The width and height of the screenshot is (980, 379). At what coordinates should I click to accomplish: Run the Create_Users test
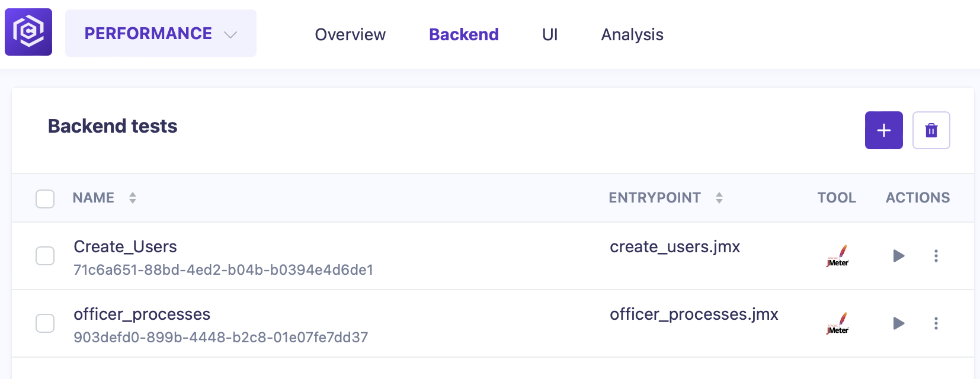tap(898, 256)
